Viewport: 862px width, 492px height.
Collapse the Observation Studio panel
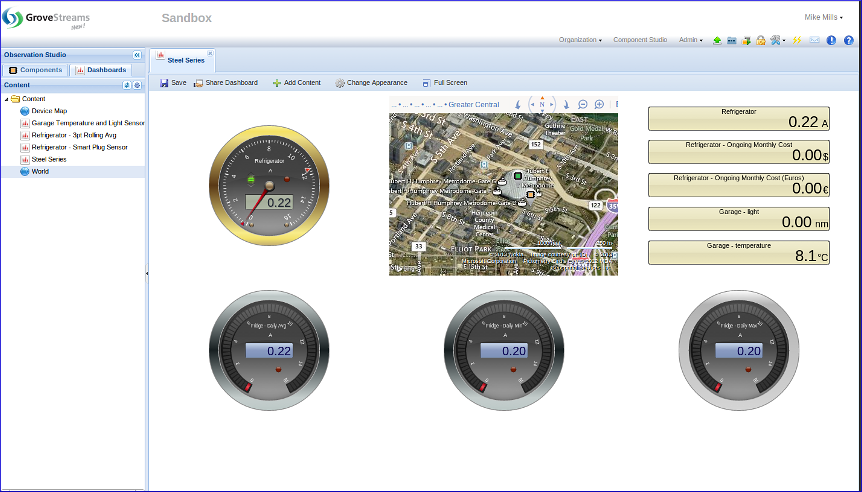click(x=137, y=55)
